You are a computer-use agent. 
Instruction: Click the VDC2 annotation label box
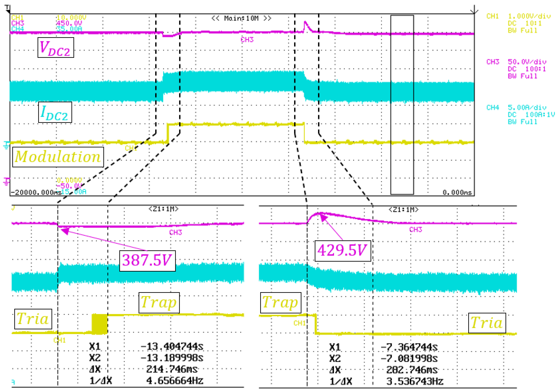[x=56, y=48]
